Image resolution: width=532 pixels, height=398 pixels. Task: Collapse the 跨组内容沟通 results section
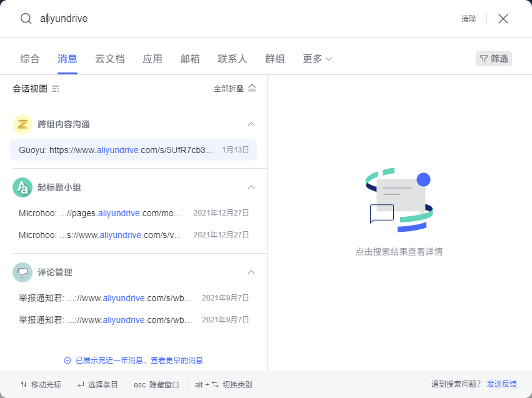251,124
